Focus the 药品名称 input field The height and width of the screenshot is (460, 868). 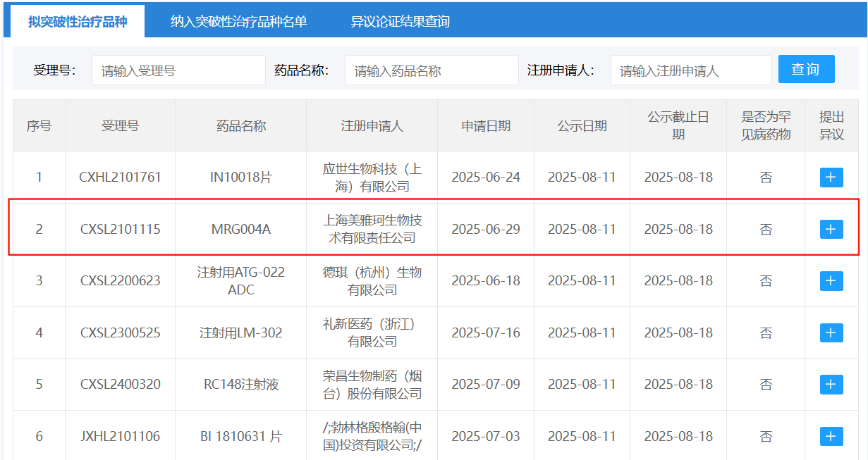coord(432,70)
